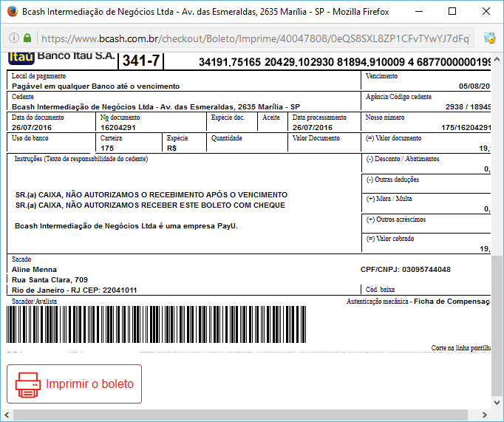The image size is (504, 422).
Task: Click the green secure padlock icon
Action: tap(27, 38)
